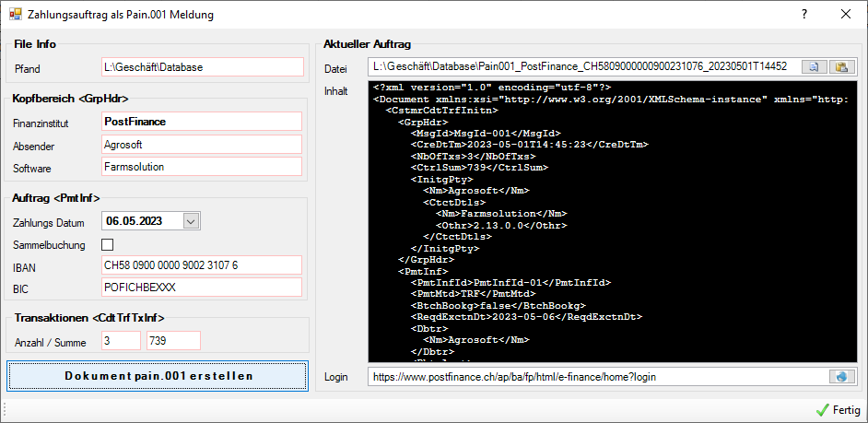
Task: Toggle the Sammelbuchung checkbox
Action: tap(108, 244)
